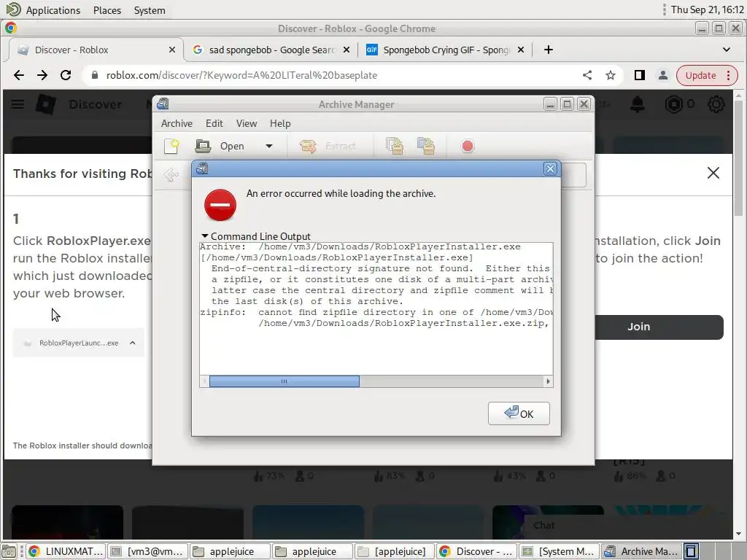This screenshot has height=560, width=747.
Task: Click the horizontal scrollbar thumb in output
Action: pos(285,381)
